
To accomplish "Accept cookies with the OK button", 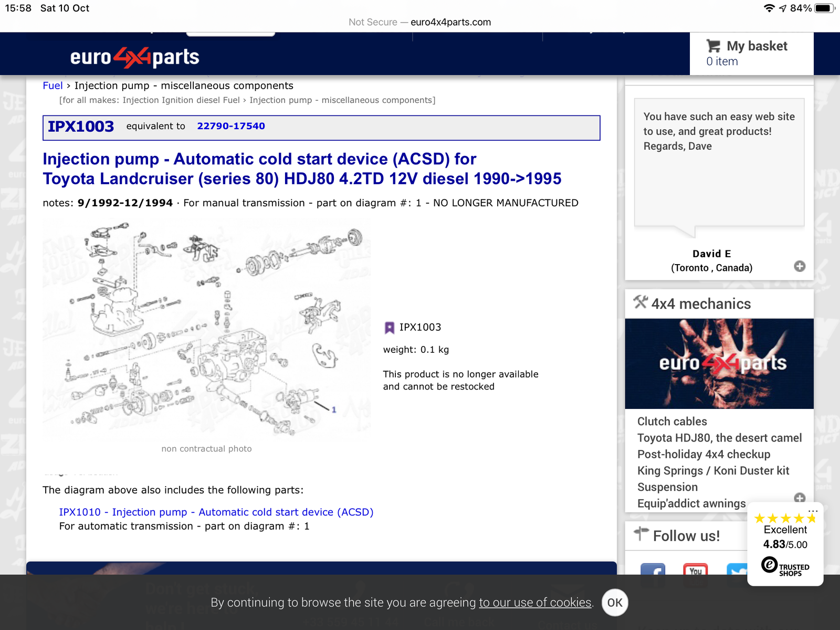I will [x=615, y=602].
